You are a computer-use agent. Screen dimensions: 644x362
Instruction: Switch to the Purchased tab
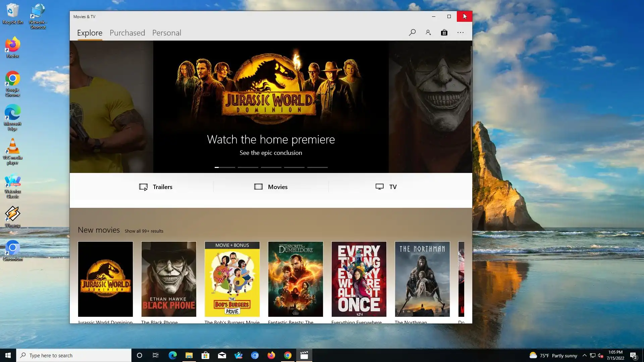[127, 33]
